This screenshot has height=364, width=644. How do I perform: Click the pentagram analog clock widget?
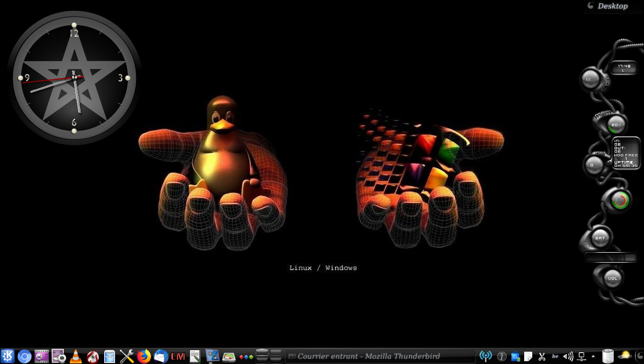coord(74,77)
